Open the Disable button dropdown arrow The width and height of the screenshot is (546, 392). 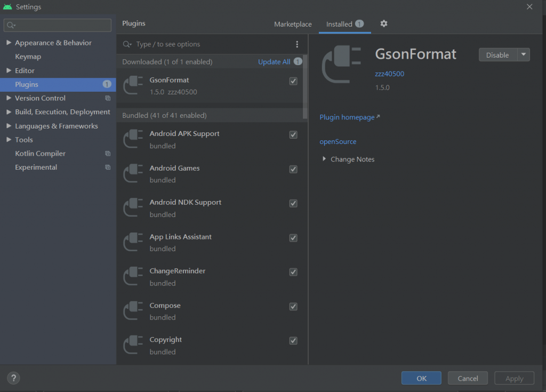523,55
